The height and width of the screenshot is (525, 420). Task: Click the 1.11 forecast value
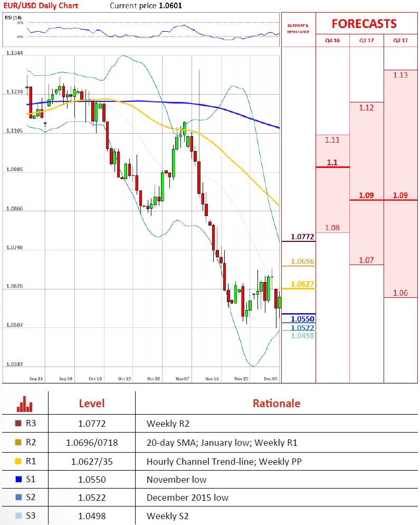click(332, 140)
